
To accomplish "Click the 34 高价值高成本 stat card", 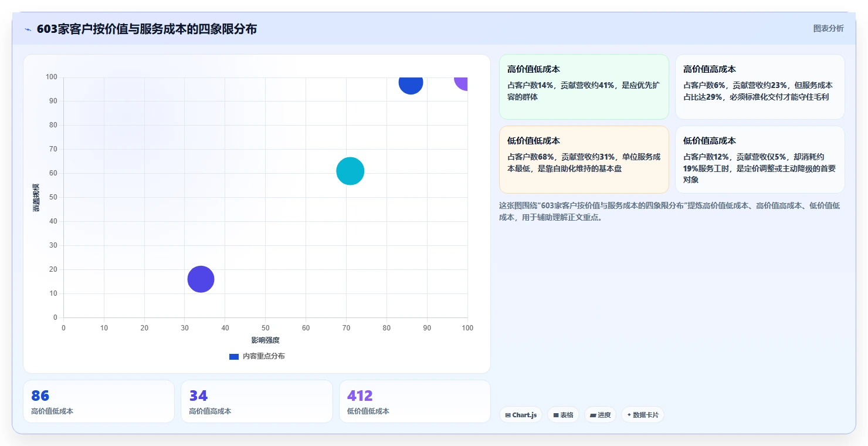I will click(256, 401).
